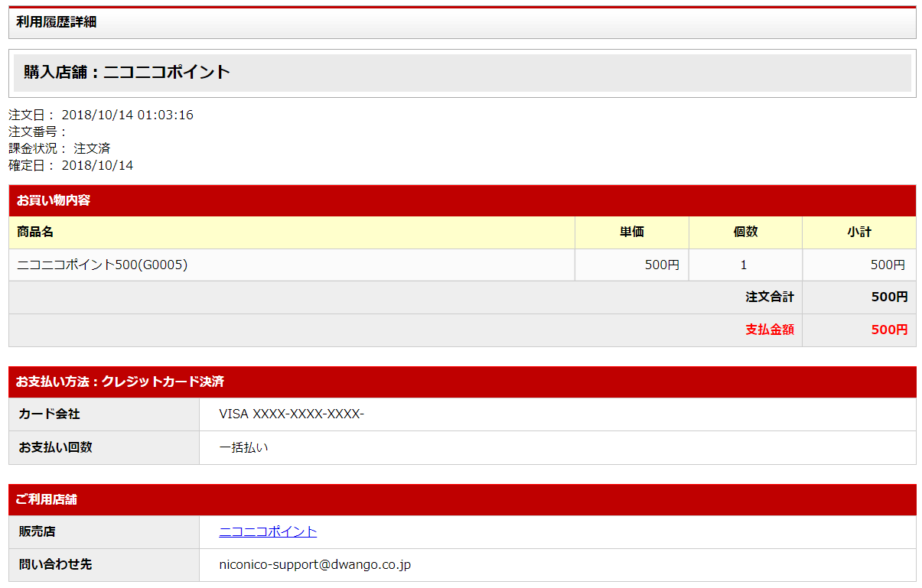Select the 課金状況： 注文済 status line
The width and height of the screenshot is (922, 588).
click(x=60, y=148)
